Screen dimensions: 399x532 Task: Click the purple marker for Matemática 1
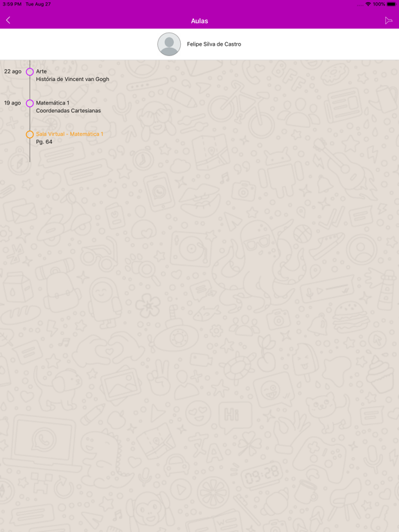30,103
